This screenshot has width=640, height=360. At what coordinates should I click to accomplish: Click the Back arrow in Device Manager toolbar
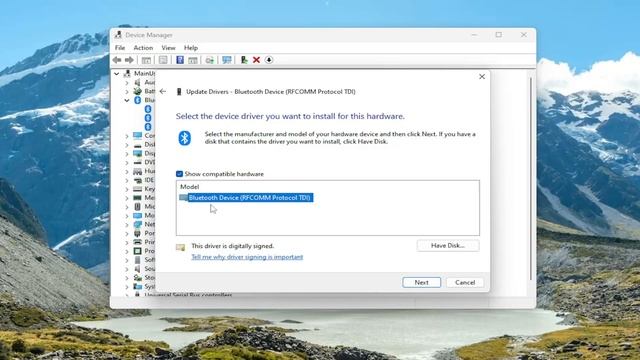117,60
